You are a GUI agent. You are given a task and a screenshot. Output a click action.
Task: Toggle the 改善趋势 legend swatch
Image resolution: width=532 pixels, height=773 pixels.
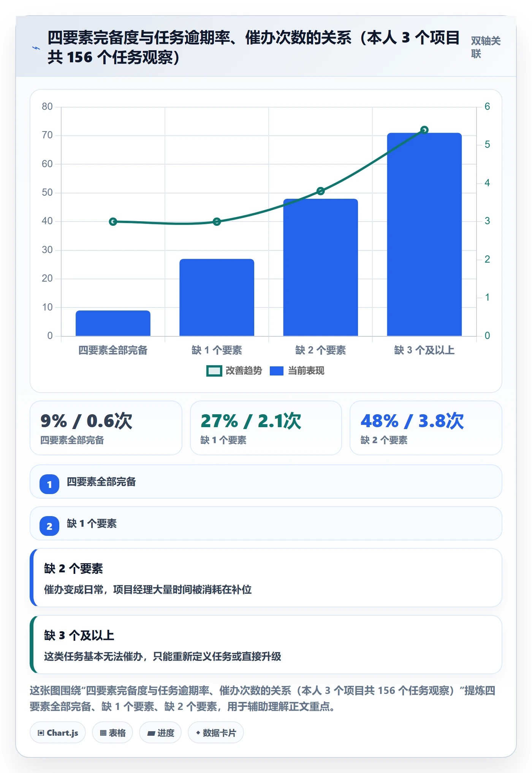214,371
